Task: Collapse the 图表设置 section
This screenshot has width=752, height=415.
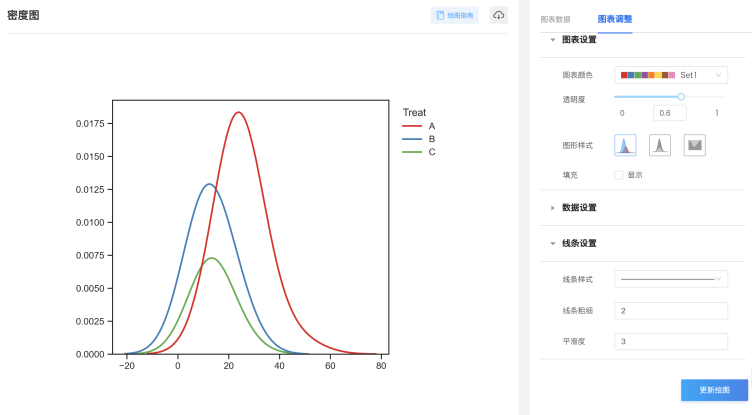Action: coord(553,40)
